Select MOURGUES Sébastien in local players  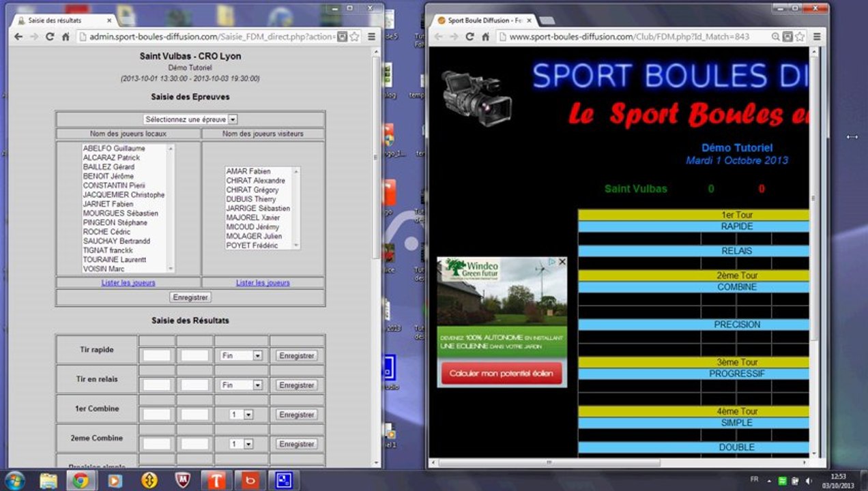click(121, 213)
